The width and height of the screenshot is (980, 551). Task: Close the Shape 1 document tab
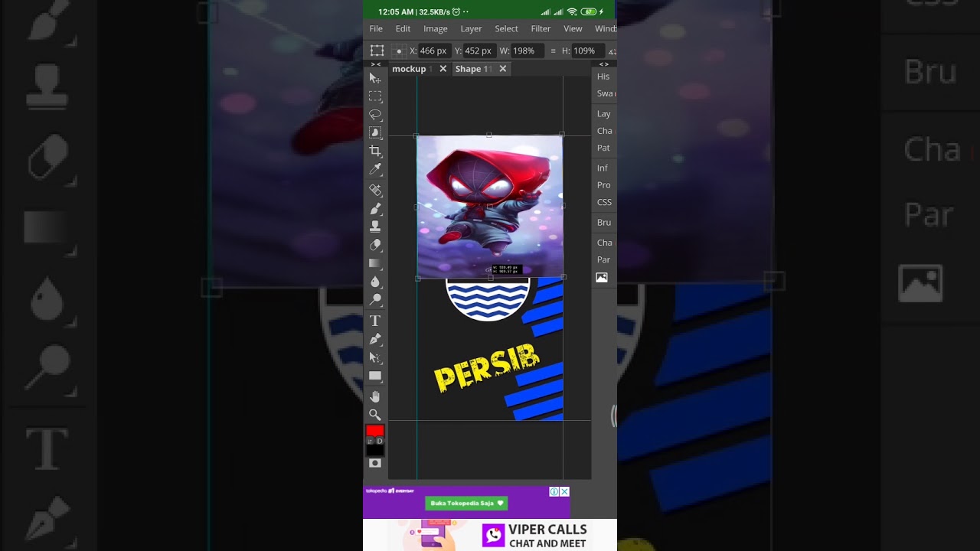click(x=503, y=69)
